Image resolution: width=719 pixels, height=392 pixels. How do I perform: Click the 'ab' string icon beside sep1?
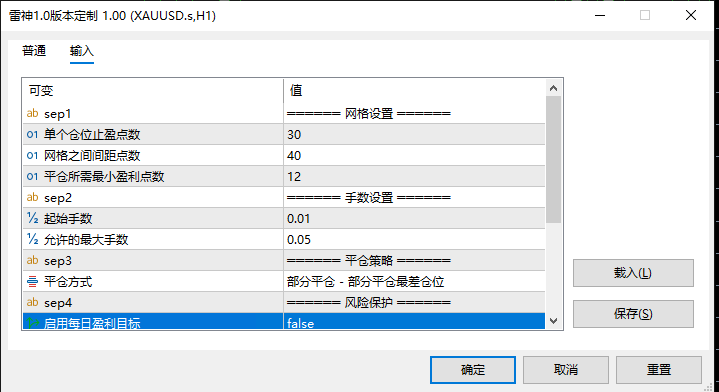[x=33, y=113]
